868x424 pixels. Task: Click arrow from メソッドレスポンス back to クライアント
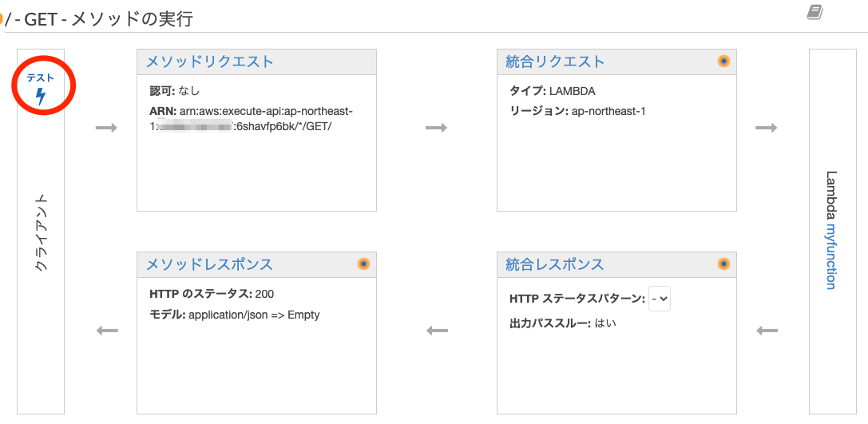107,331
